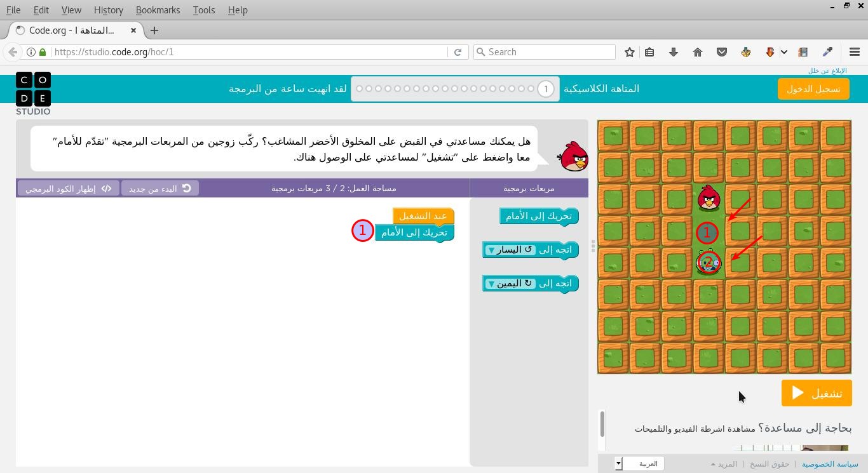Pick the turn-right block اتجه إلى اليمين

(x=530, y=284)
